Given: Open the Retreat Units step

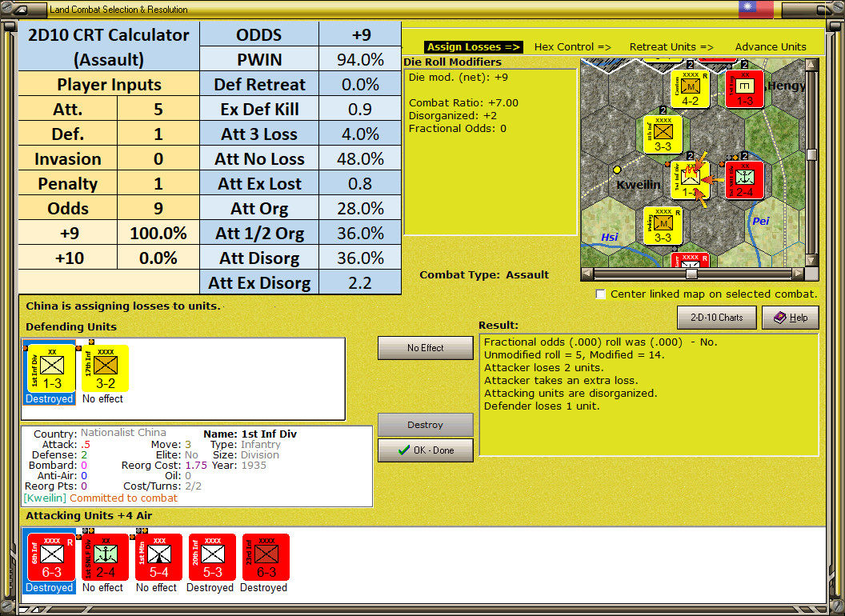Looking at the screenshot, I should [671, 47].
